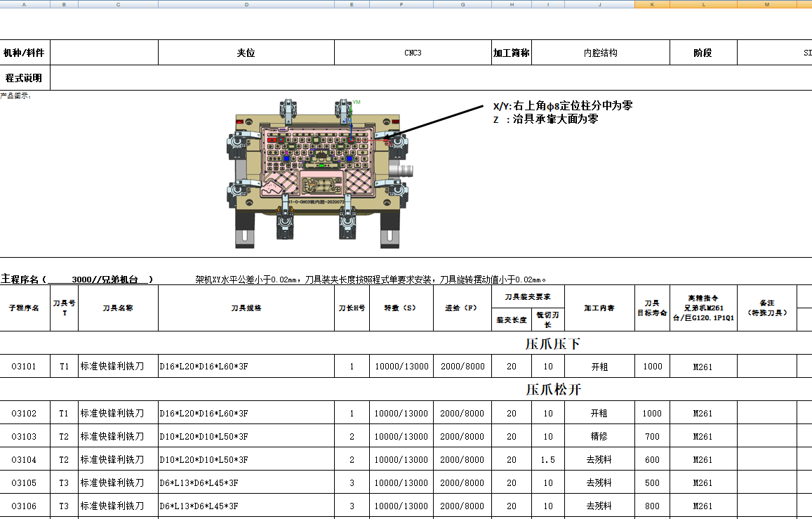Select column D header
Viewport: 812px width, 519px height.
pos(246,4)
